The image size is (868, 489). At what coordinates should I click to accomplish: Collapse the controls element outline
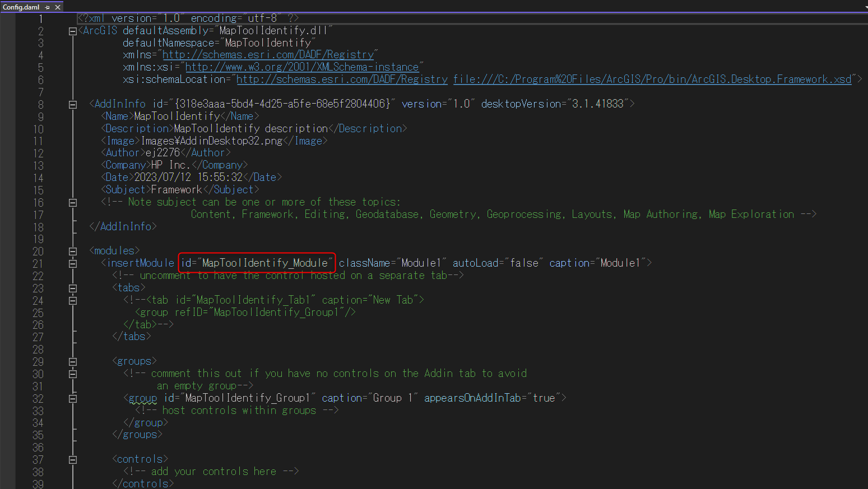click(x=72, y=460)
